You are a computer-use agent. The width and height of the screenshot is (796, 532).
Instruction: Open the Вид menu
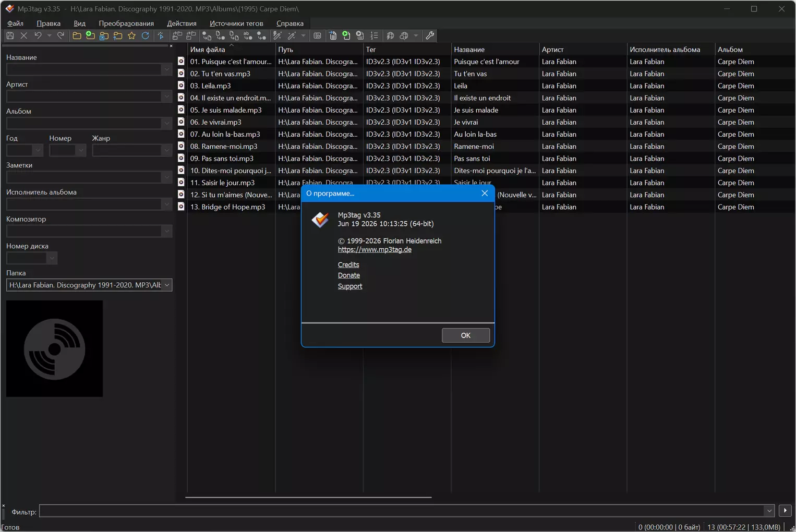click(79, 23)
